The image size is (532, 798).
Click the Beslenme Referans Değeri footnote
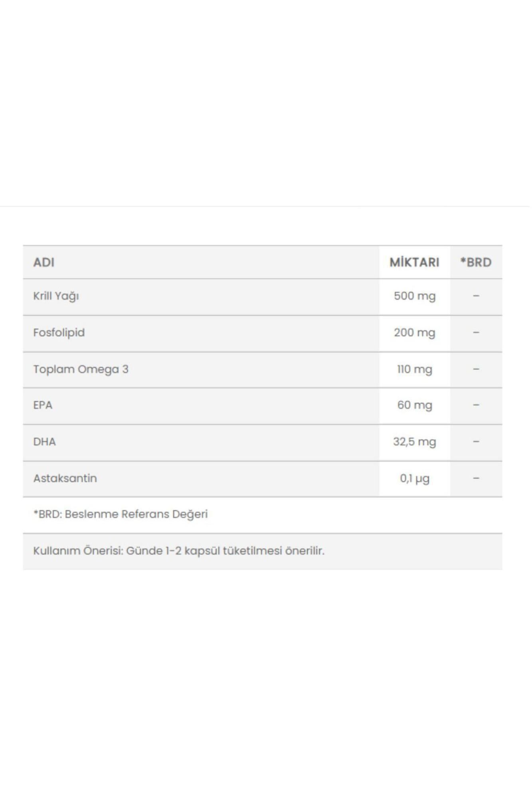(x=121, y=514)
